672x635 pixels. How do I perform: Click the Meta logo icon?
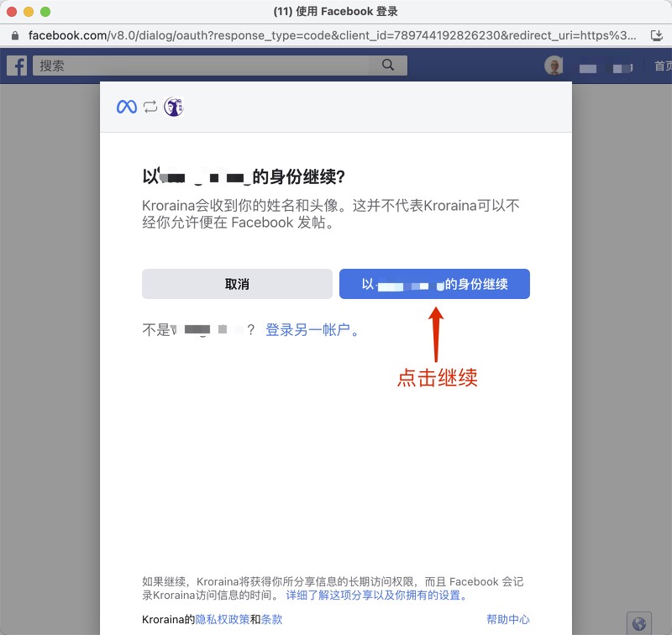(x=127, y=107)
